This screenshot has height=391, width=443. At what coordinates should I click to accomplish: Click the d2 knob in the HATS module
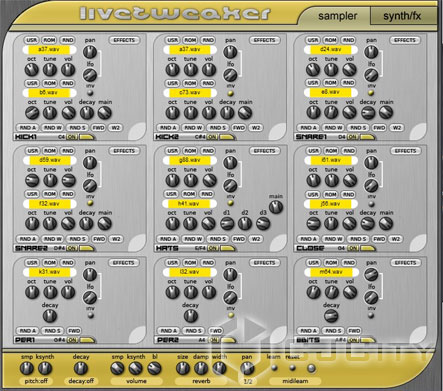tap(245, 223)
